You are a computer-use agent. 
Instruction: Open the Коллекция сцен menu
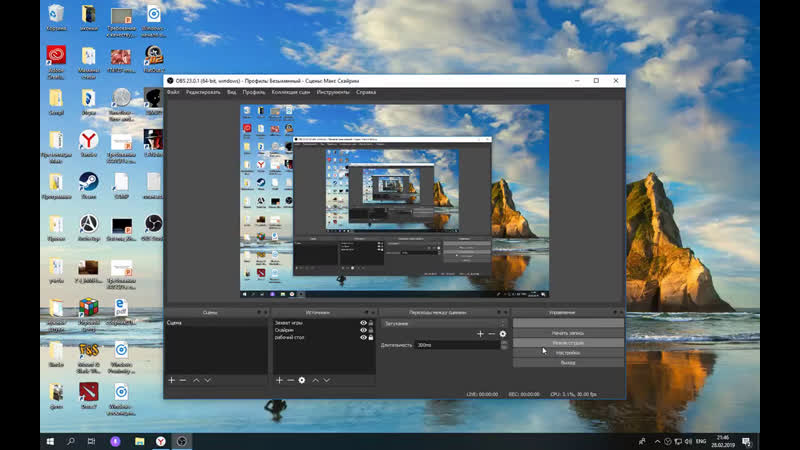pyautogui.click(x=291, y=92)
